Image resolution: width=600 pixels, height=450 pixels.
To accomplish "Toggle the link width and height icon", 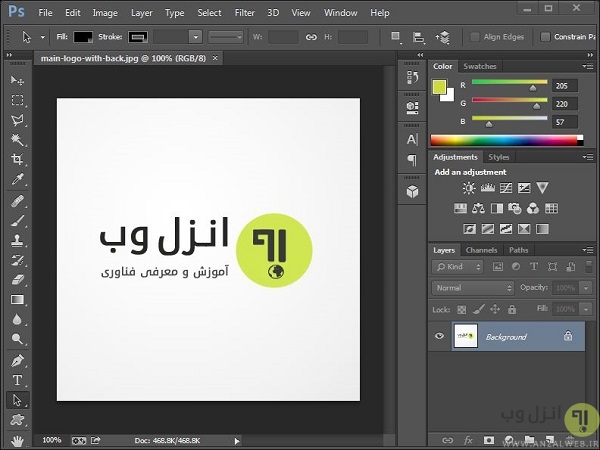I will (x=310, y=37).
